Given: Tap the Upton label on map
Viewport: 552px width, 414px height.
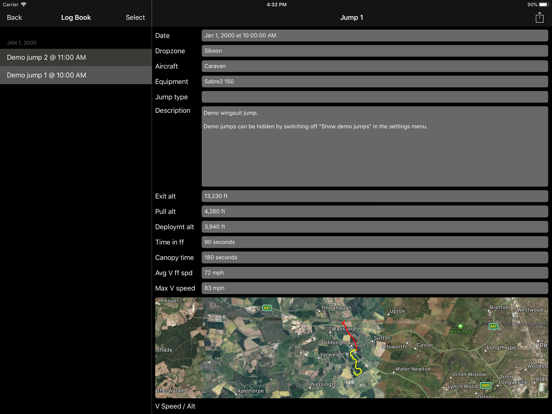Looking at the screenshot, I should pyautogui.click(x=397, y=311).
